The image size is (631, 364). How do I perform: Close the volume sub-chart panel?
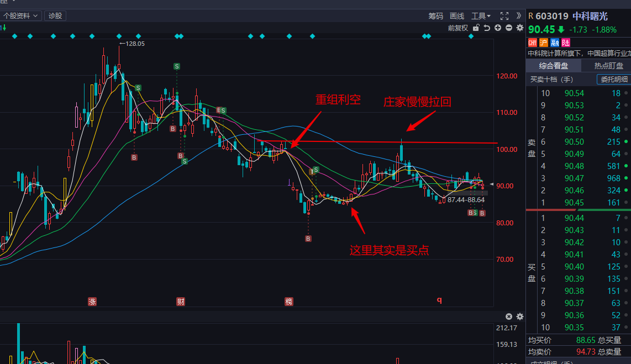tap(509, 316)
